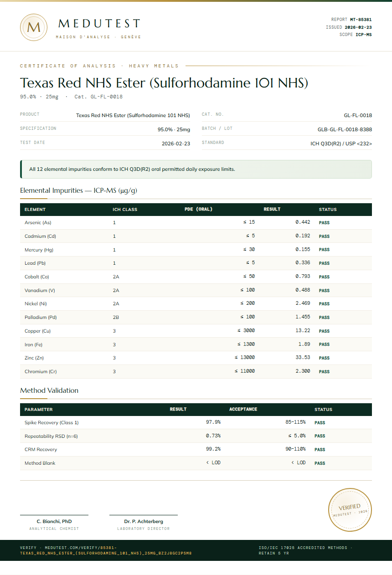Click the title Texas Red NHS Ester

pos(164,83)
